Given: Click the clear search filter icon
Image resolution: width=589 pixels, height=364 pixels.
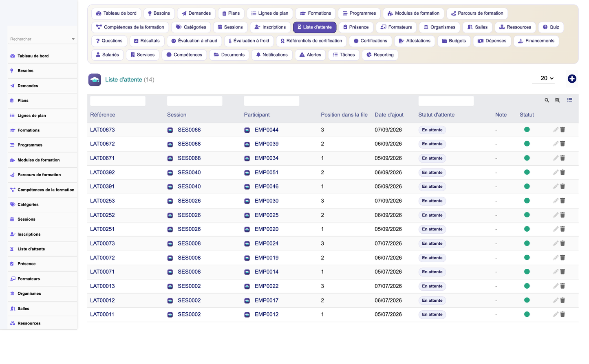Looking at the screenshot, I should [x=557, y=100].
